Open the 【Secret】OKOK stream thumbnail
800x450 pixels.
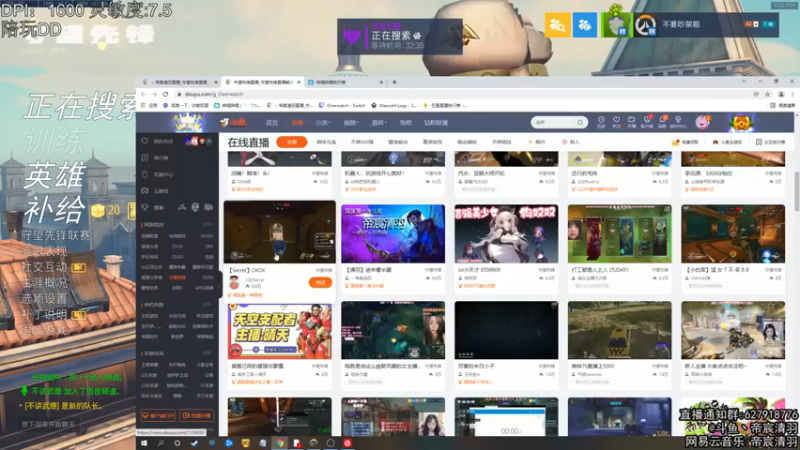pyautogui.click(x=280, y=232)
